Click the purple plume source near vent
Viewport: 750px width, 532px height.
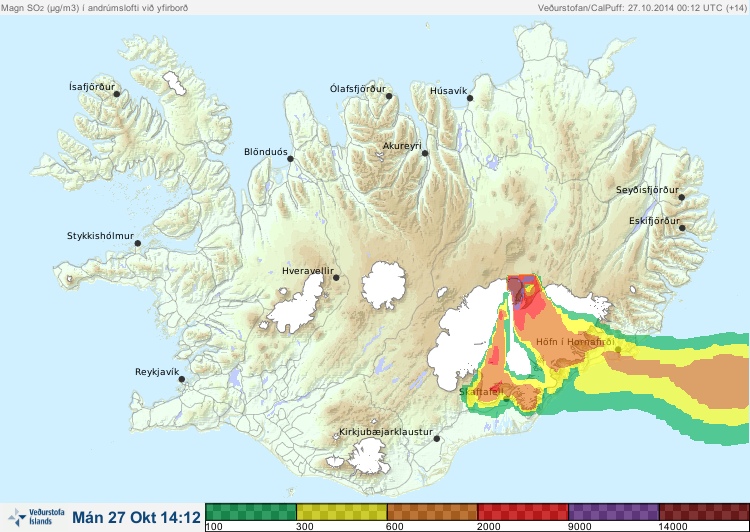point(516,289)
